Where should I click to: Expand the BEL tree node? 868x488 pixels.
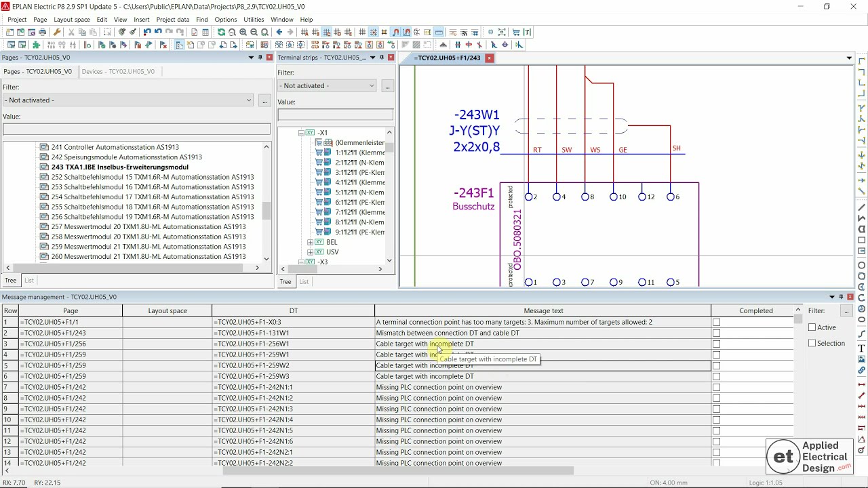tap(311, 242)
